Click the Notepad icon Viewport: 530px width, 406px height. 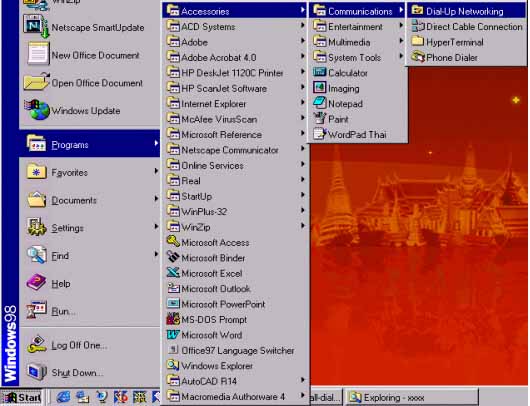pos(319,103)
